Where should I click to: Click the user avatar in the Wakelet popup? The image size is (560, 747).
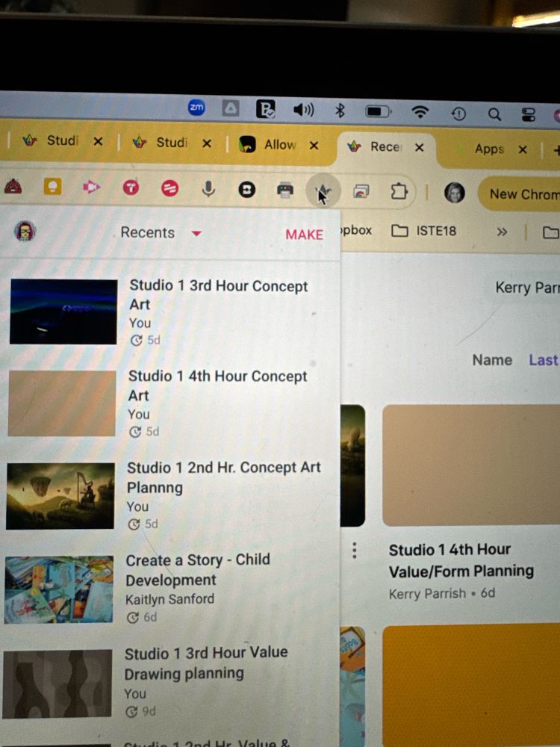pyautogui.click(x=25, y=232)
